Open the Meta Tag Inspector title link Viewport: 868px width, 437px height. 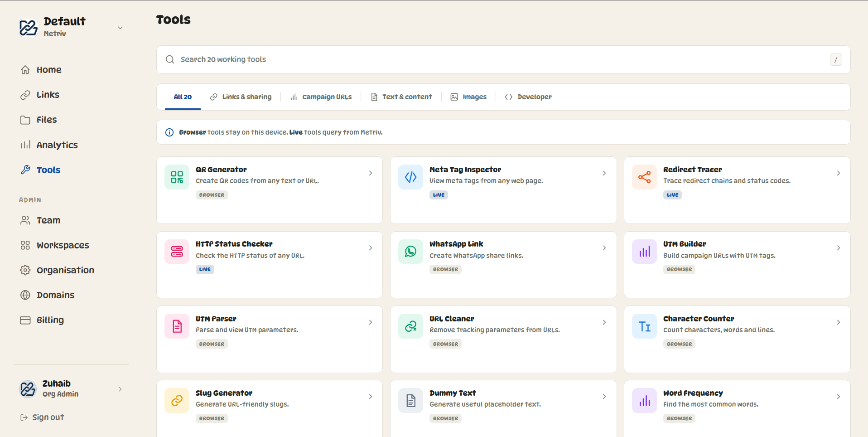pos(465,170)
